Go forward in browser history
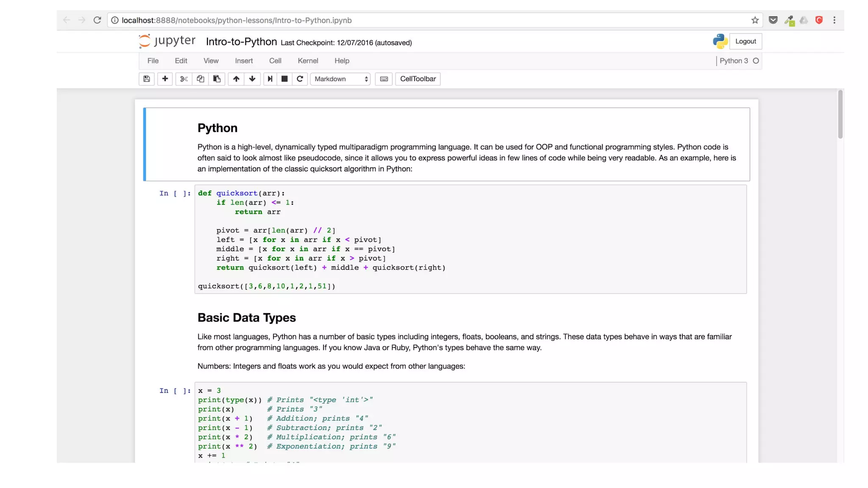 (82, 20)
